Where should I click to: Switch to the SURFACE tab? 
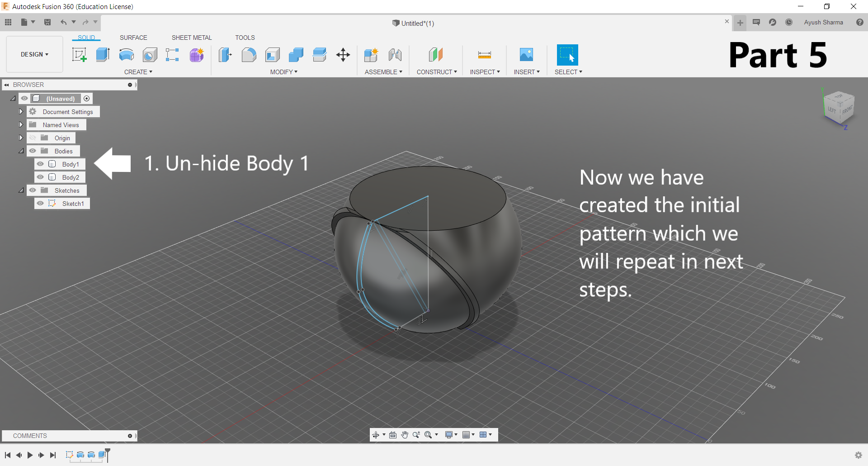click(x=133, y=38)
